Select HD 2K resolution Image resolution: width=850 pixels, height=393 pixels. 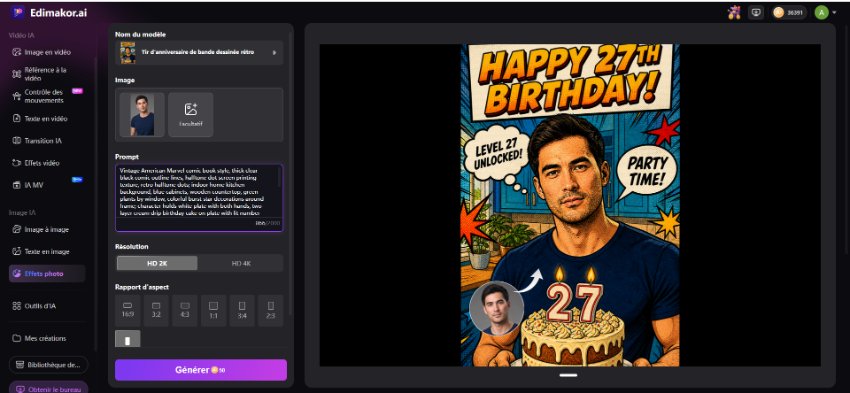pos(157,263)
